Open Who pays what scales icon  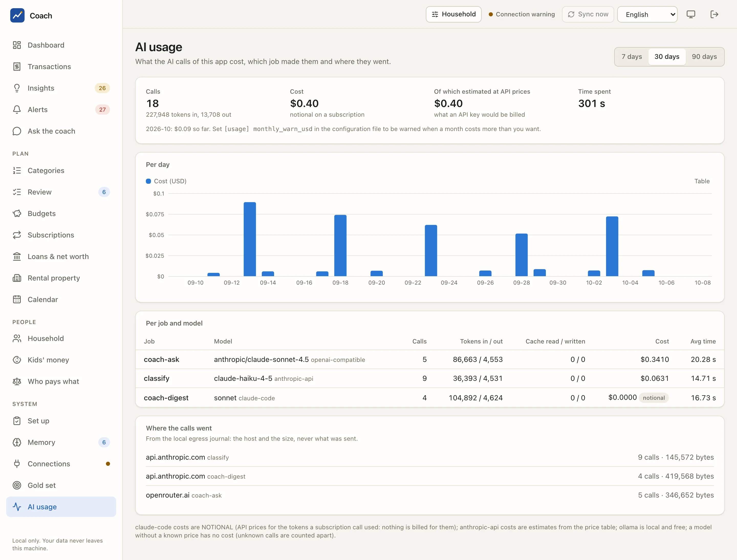[x=17, y=381]
